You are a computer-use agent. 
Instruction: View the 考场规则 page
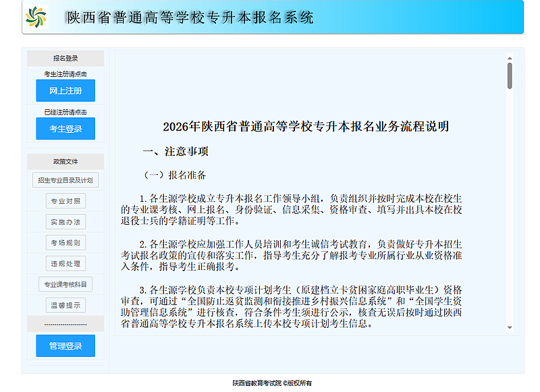click(65, 243)
